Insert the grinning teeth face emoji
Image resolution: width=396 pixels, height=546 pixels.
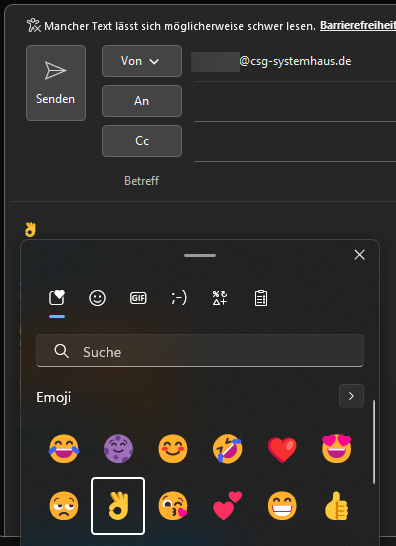pyautogui.click(x=282, y=506)
